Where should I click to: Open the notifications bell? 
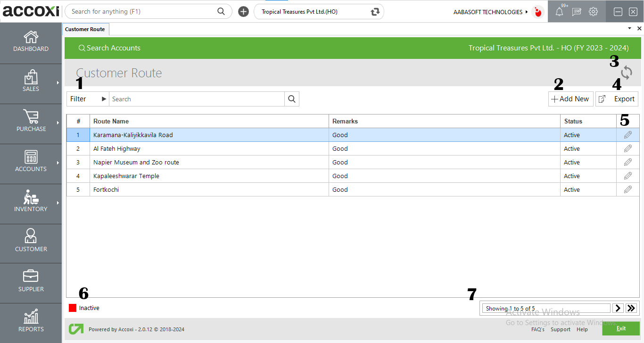[560, 11]
